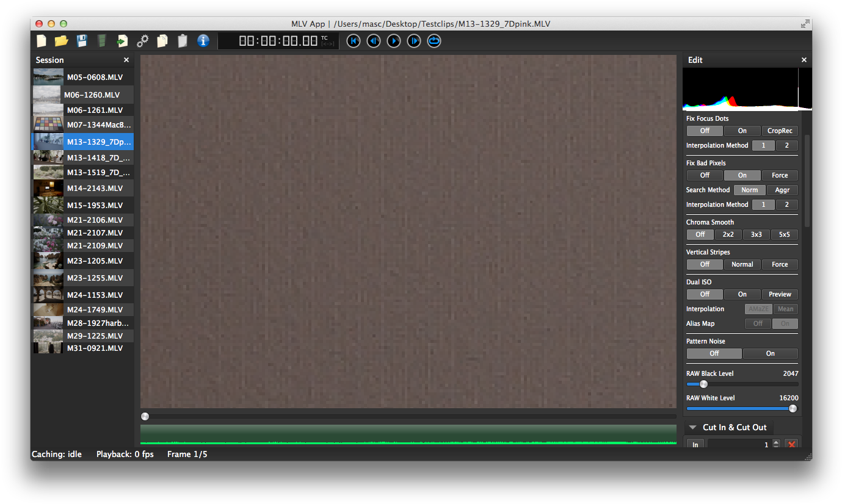
Task: Close the Session panel
Action: [126, 60]
